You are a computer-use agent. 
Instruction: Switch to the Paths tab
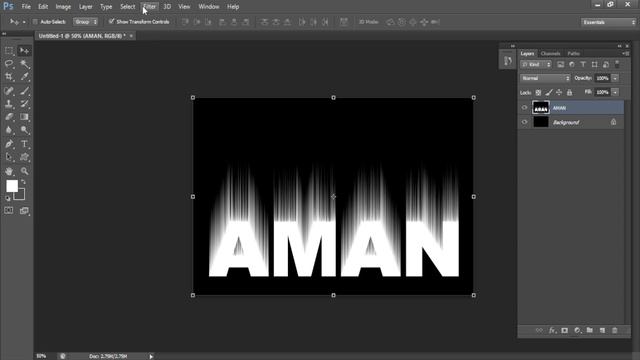[x=573, y=53]
